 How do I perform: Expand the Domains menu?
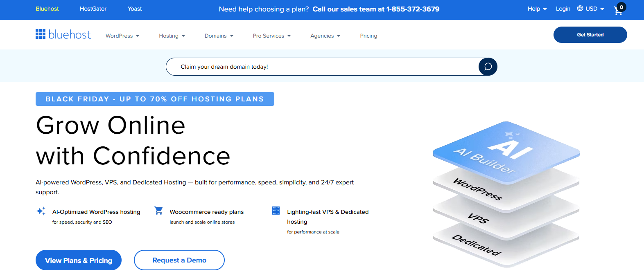pos(219,36)
